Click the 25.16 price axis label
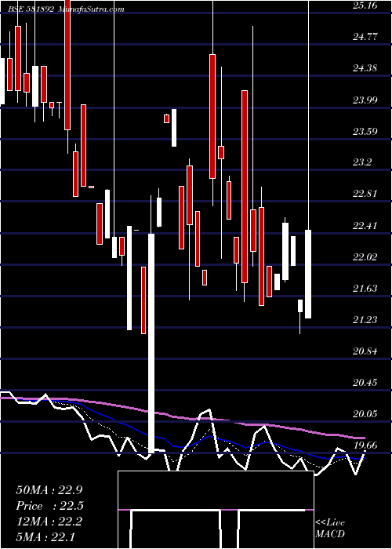The height and width of the screenshot is (549, 392). pyautogui.click(x=365, y=5)
